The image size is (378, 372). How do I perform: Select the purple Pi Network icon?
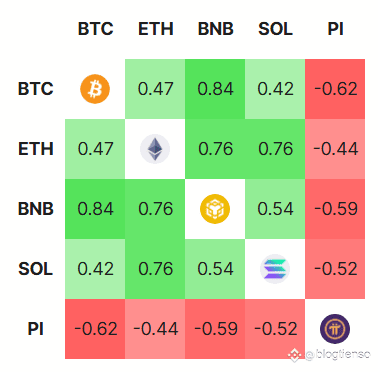tap(335, 329)
